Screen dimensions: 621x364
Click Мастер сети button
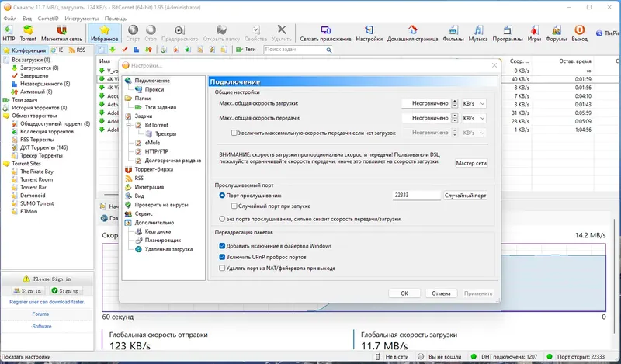point(471,163)
